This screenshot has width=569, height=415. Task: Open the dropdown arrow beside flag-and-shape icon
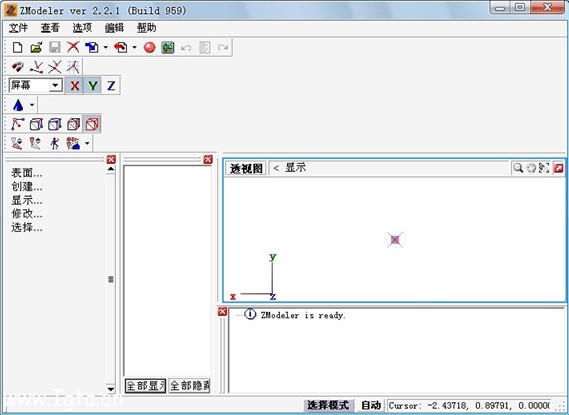coord(87,143)
